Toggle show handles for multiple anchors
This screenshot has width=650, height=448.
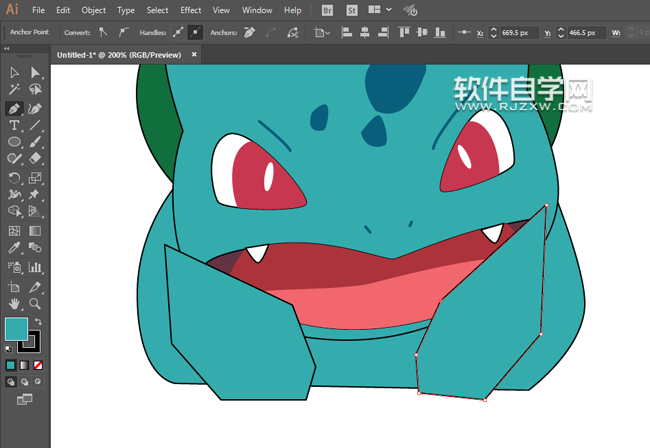click(176, 32)
